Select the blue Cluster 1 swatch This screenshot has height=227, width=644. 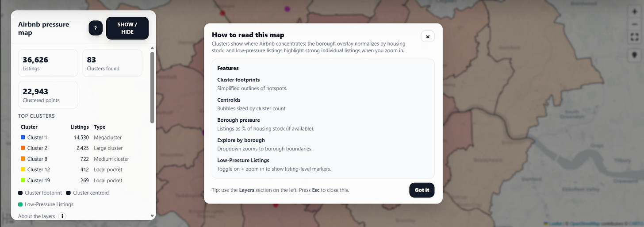tap(23, 138)
